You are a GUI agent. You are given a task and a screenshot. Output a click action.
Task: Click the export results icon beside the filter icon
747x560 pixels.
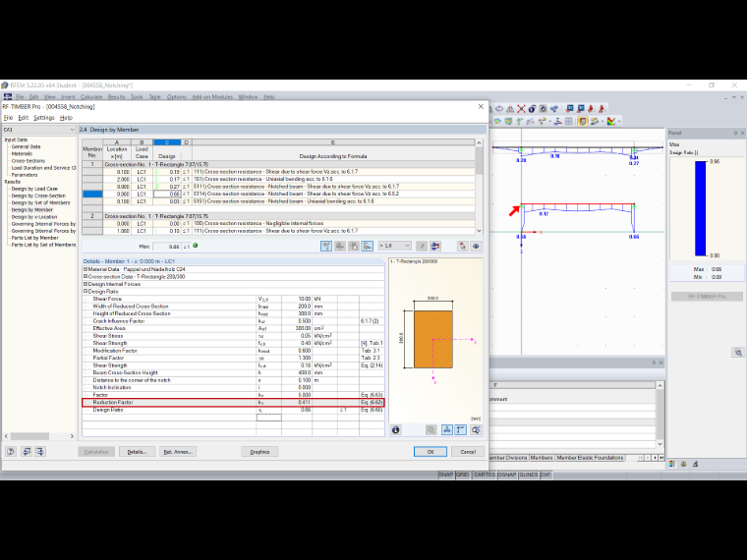pos(435,247)
